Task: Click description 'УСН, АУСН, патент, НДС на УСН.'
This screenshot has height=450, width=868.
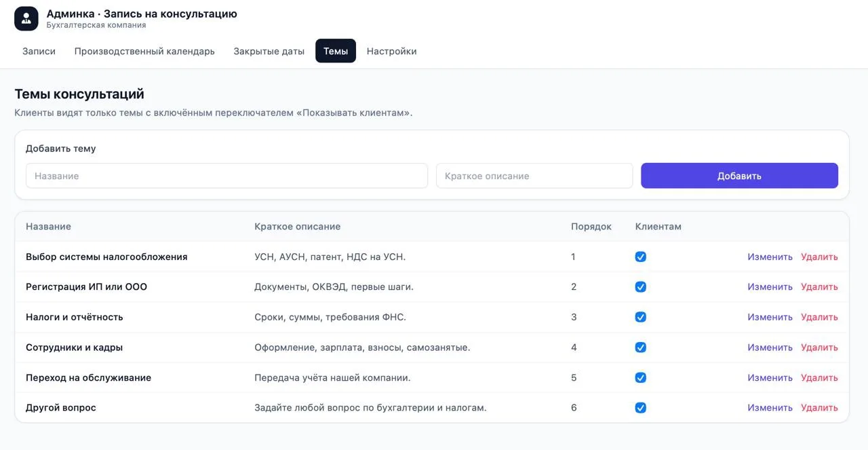Action: (330, 257)
